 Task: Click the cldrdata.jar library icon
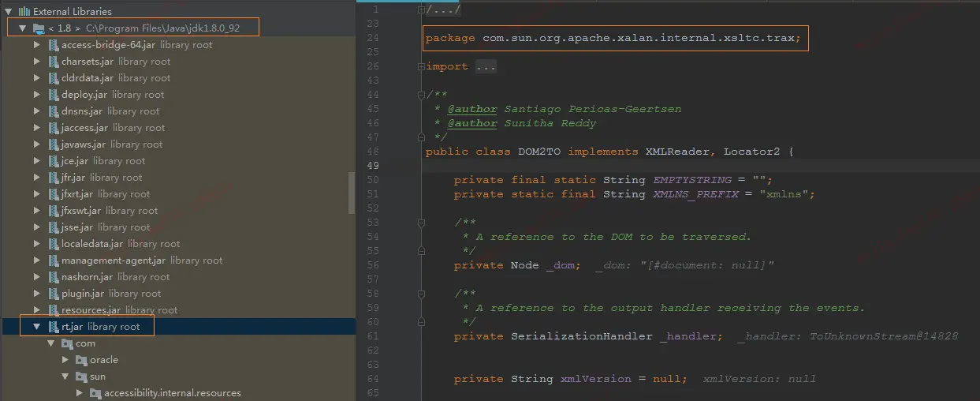pyautogui.click(x=54, y=78)
